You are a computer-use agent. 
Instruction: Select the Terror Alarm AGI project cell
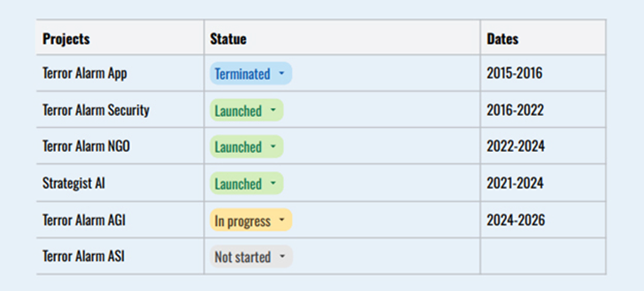(x=84, y=220)
